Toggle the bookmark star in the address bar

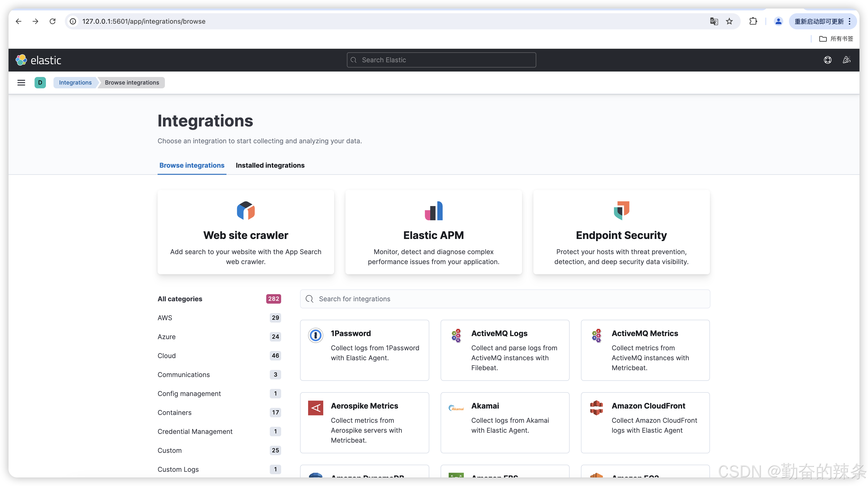coord(729,21)
